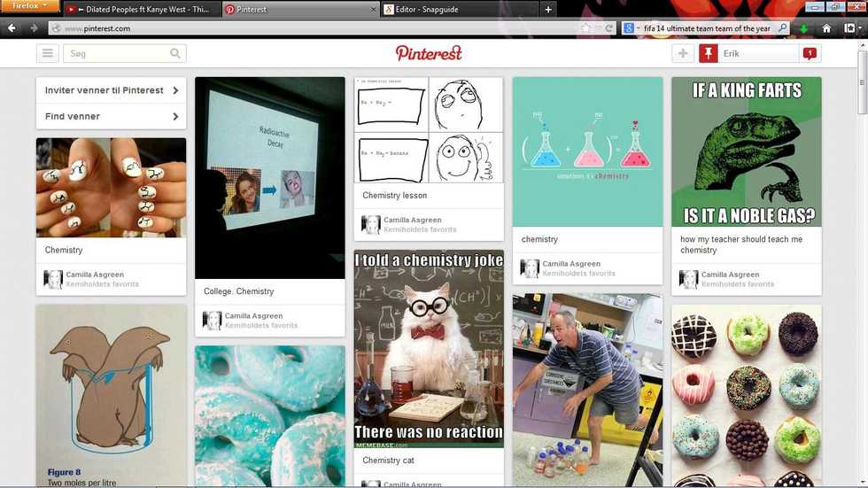Open the red notifications badge
The height and width of the screenshot is (488, 868).
pyautogui.click(x=810, y=53)
